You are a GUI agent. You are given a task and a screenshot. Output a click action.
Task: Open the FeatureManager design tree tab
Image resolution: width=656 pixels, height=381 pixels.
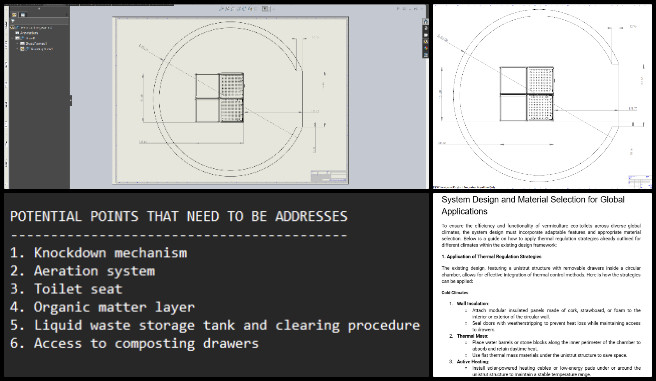coord(14,15)
